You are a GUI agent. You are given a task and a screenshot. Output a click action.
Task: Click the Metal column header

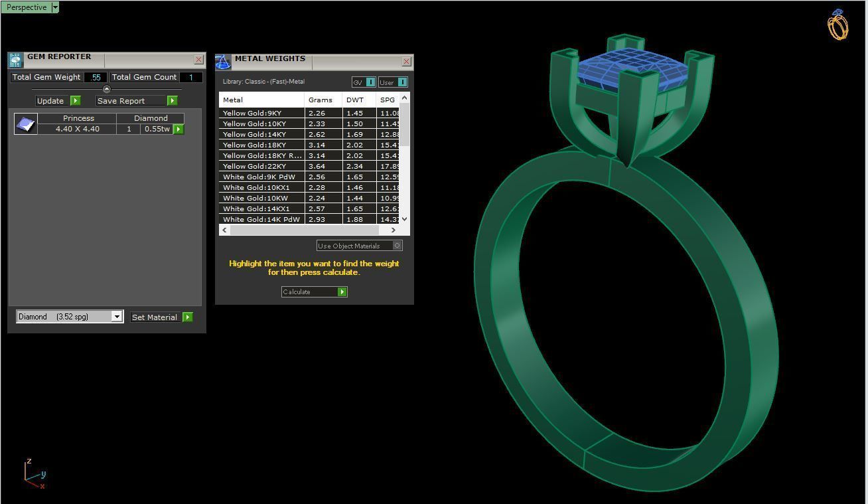261,100
